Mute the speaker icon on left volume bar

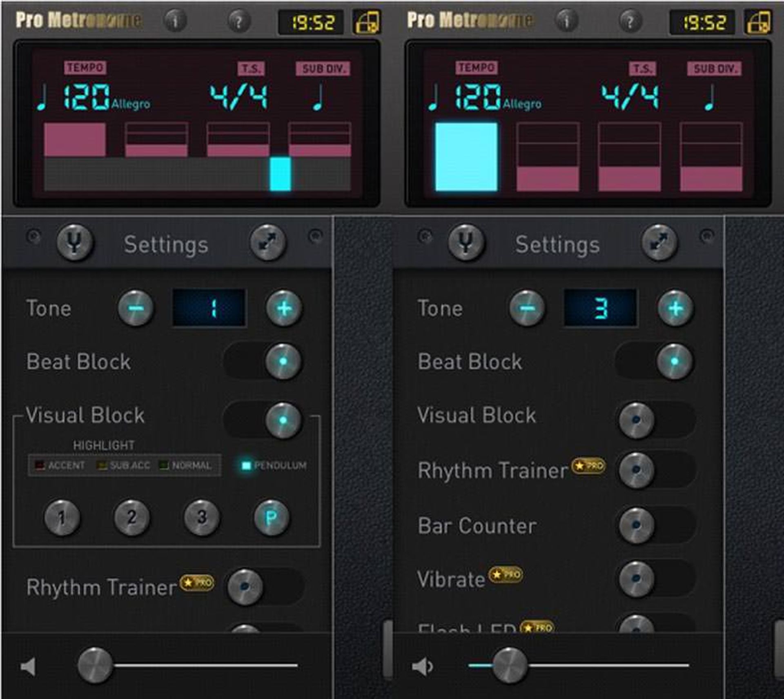click(27, 667)
